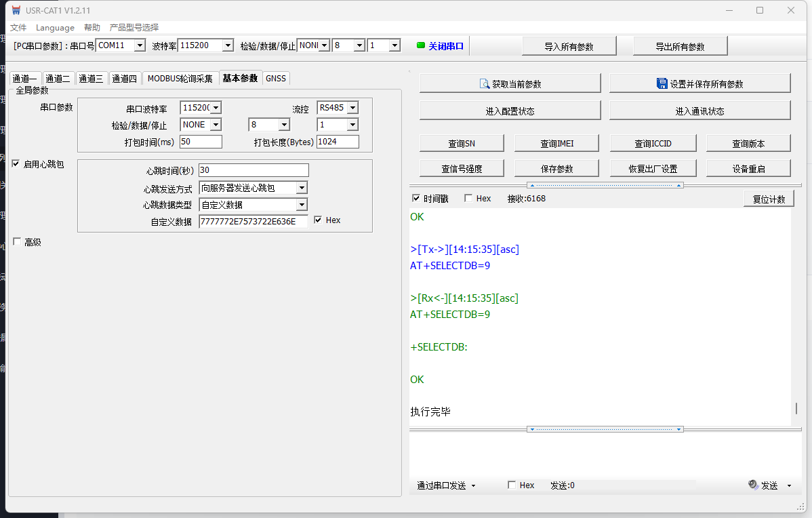Click the upper splitter handle above the log
The height and width of the screenshot is (518, 812).
605,185
